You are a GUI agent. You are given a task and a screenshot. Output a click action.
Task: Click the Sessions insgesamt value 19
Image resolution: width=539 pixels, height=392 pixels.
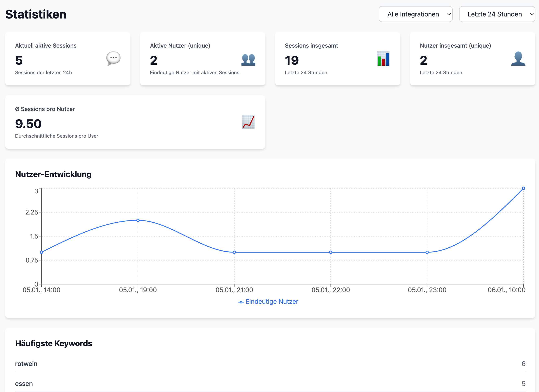coord(292,60)
